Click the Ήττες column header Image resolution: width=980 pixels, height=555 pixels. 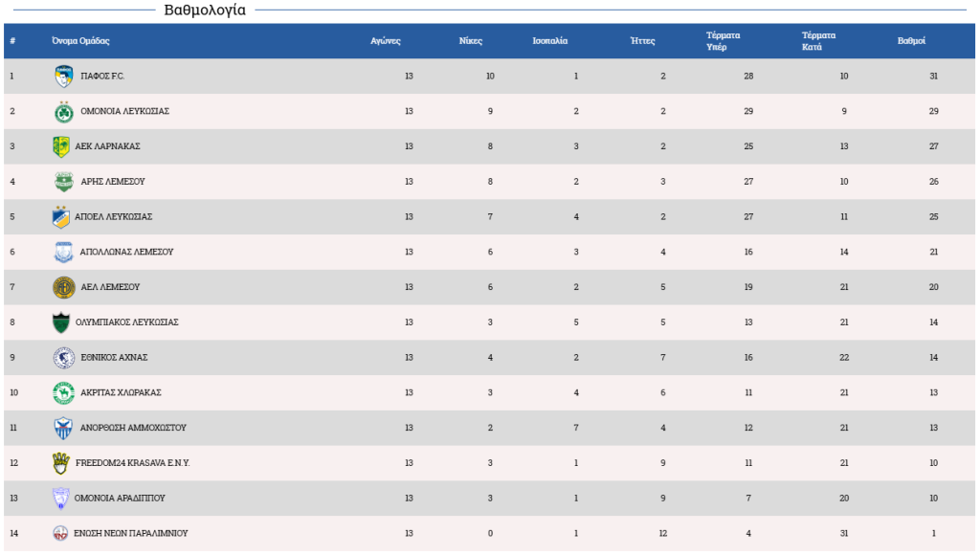click(x=642, y=40)
